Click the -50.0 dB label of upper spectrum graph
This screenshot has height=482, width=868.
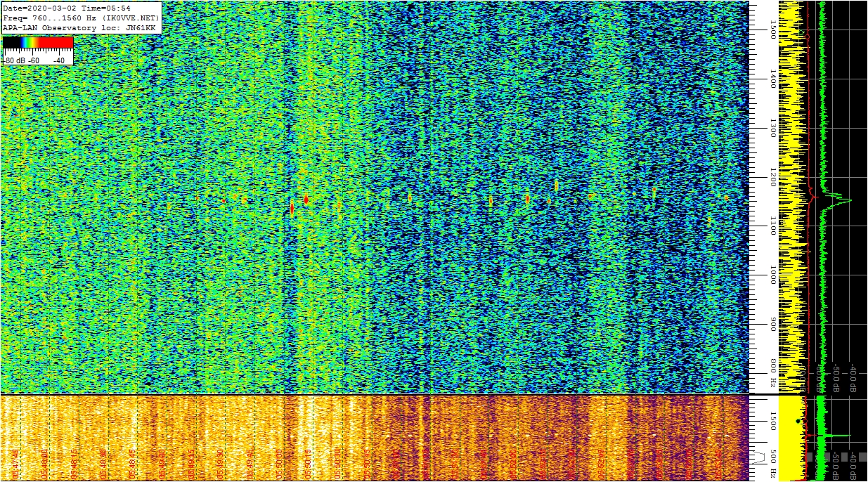coord(836,377)
